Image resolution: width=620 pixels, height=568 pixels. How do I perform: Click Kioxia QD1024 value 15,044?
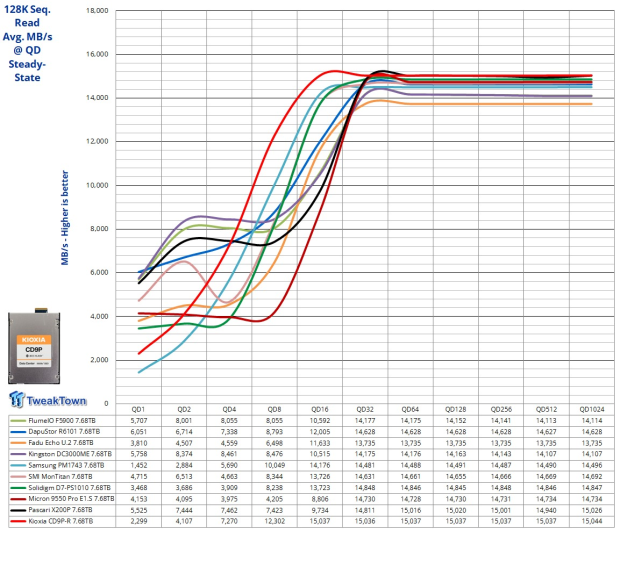(592, 521)
